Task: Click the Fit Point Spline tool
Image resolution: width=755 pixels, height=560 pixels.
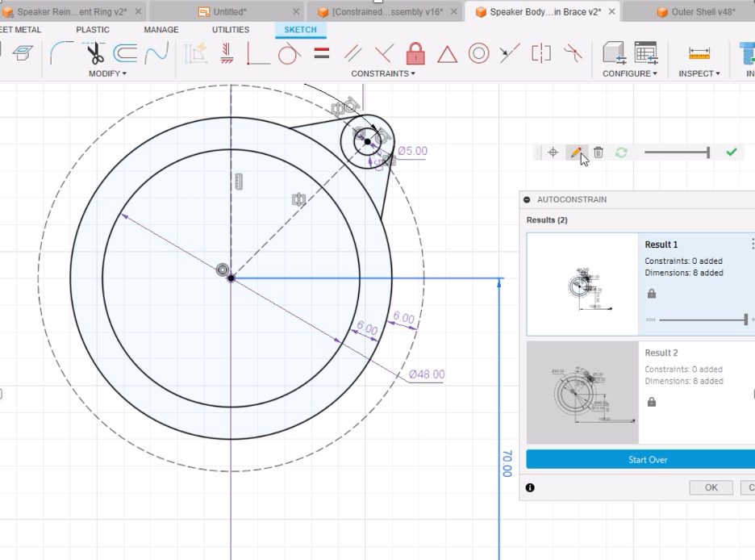Action: (x=156, y=54)
